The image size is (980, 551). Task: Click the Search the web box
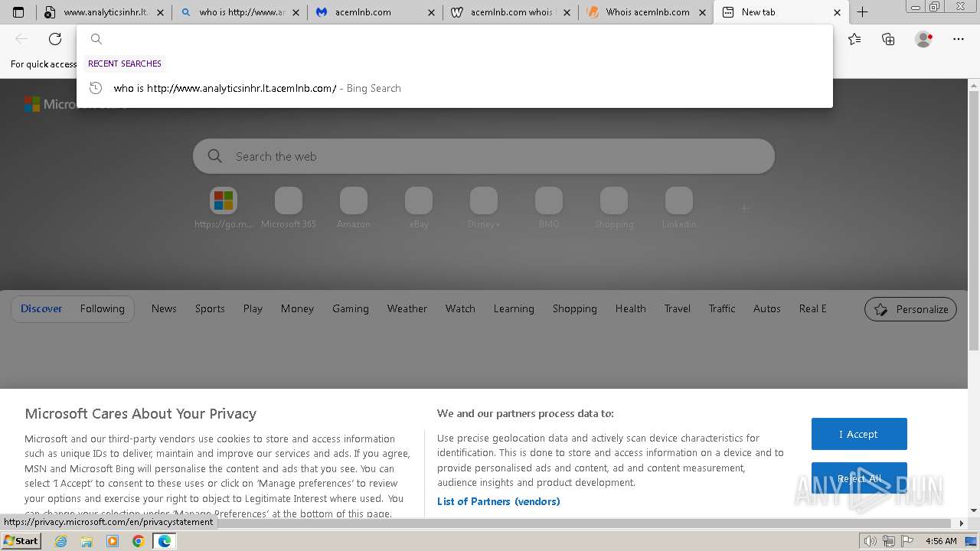click(x=484, y=156)
